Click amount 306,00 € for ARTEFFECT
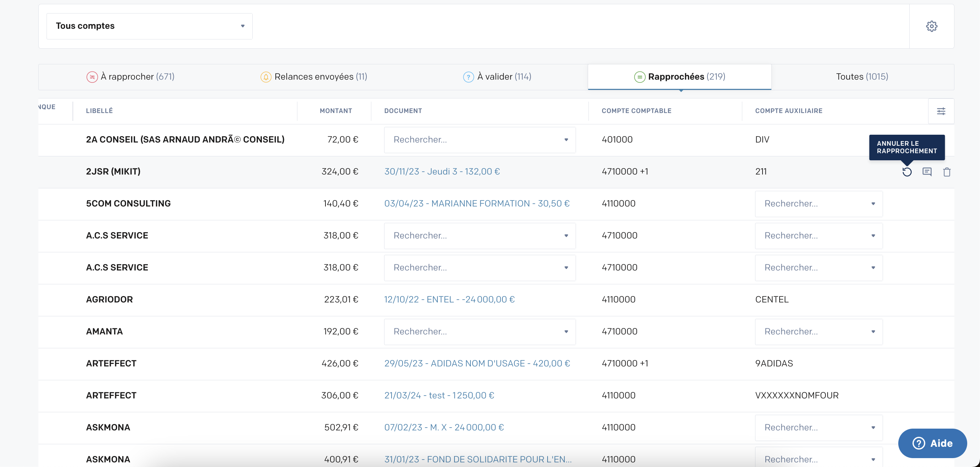The width and height of the screenshot is (980, 467). tap(340, 396)
